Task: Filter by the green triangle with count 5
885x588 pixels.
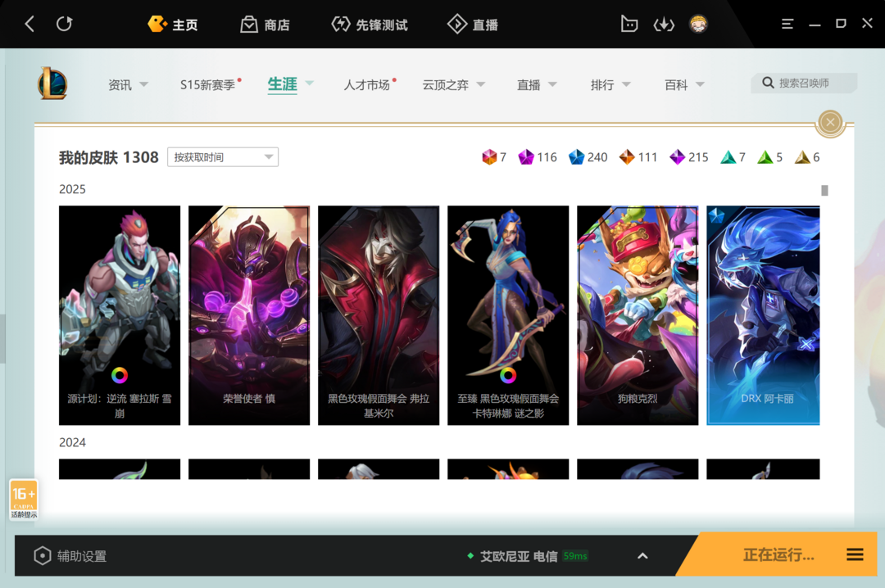Action: coord(769,157)
